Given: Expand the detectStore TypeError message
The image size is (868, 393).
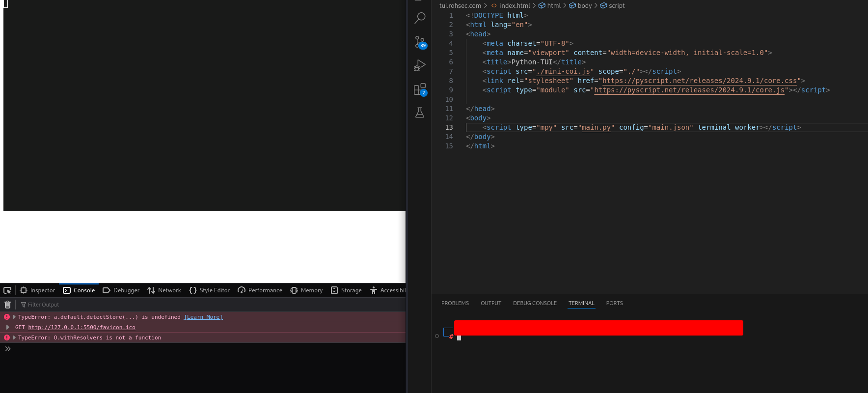Looking at the screenshot, I should pos(14,317).
